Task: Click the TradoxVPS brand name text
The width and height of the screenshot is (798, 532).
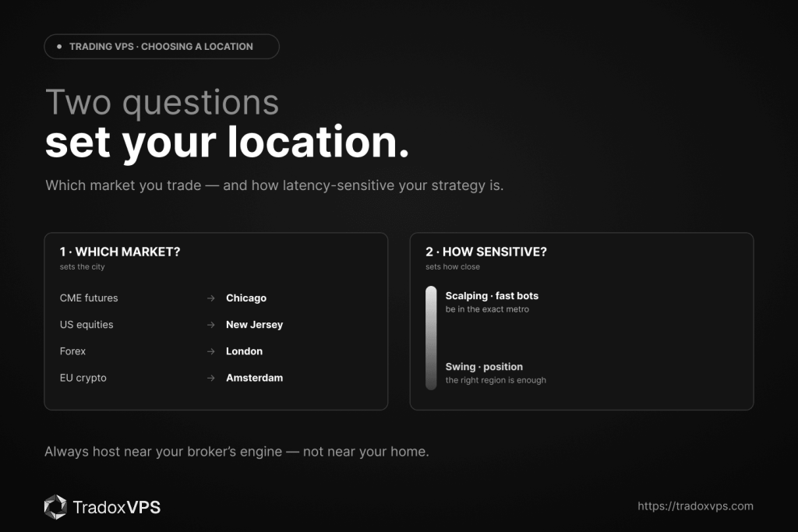Action: tap(117, 507)
